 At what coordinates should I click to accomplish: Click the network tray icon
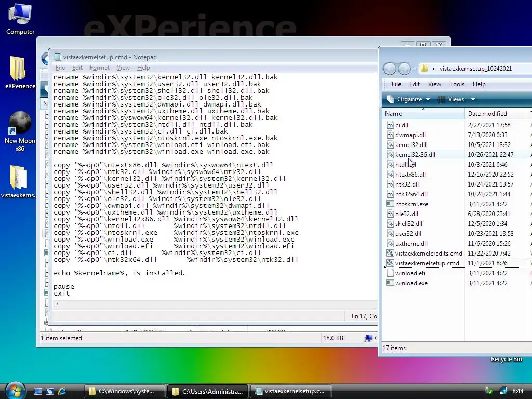pos(503,391)
